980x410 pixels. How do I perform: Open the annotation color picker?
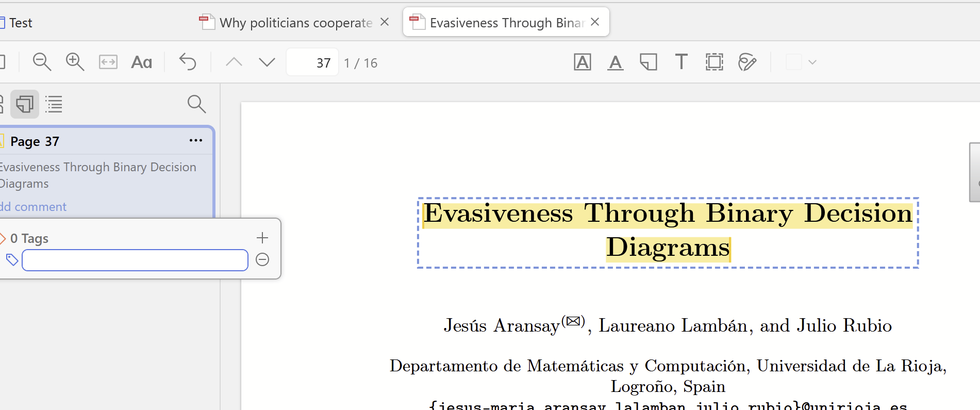(x=794, y=62)
